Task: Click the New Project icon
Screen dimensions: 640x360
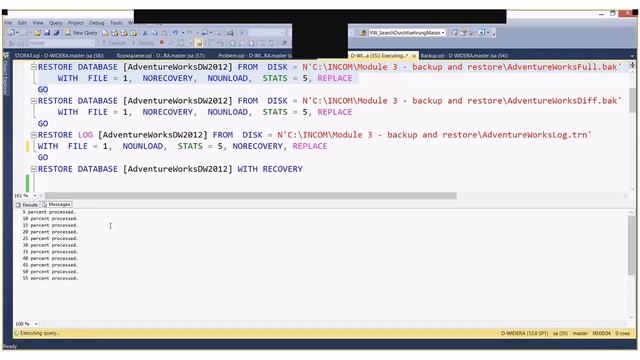Action: pyautogui.click(x=11, y=33)
